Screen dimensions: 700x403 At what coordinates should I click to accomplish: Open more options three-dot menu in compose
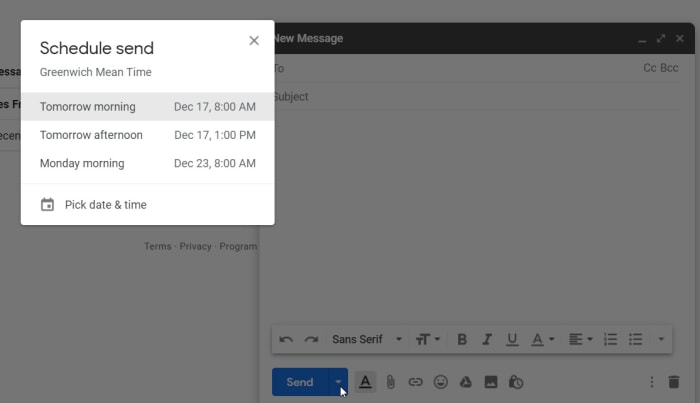tap(652, 382)
